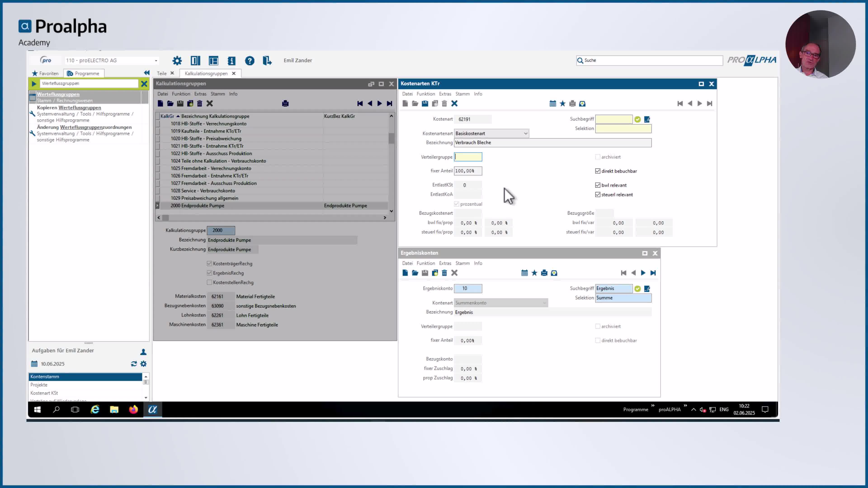Toggle archiviert checkbox in Kostenarten KTr
Image resolution: width=868 pixels, height=488 pixels.
pyautogui.click(x=597, y=157)
